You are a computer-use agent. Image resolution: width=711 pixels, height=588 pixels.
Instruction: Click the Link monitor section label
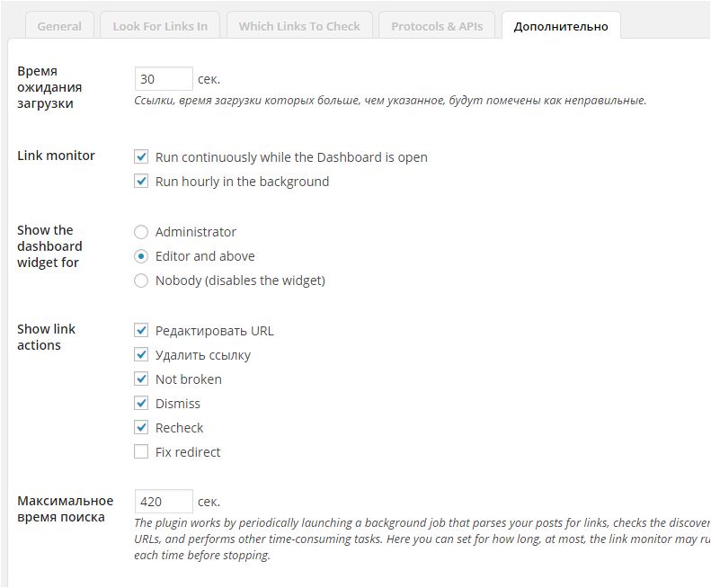pos(56,156)
